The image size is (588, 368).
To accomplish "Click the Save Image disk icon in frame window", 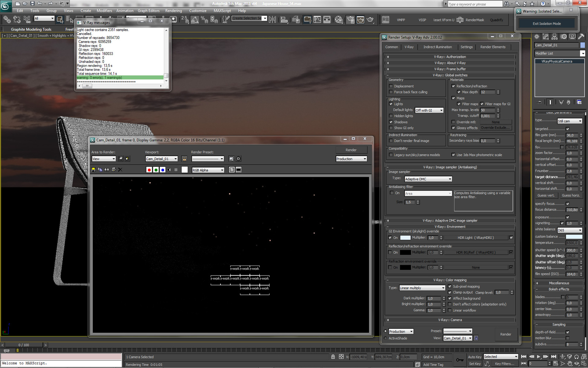I will click(94, 170).
